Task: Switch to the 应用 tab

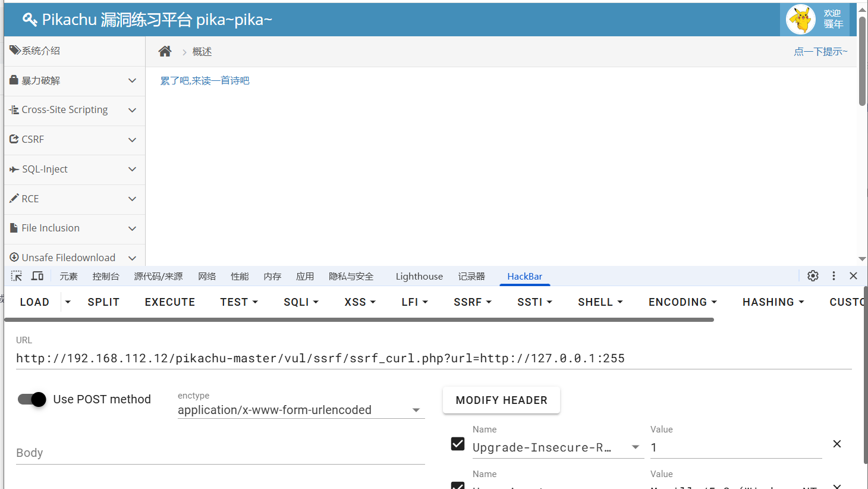Action: coord(305,276)
